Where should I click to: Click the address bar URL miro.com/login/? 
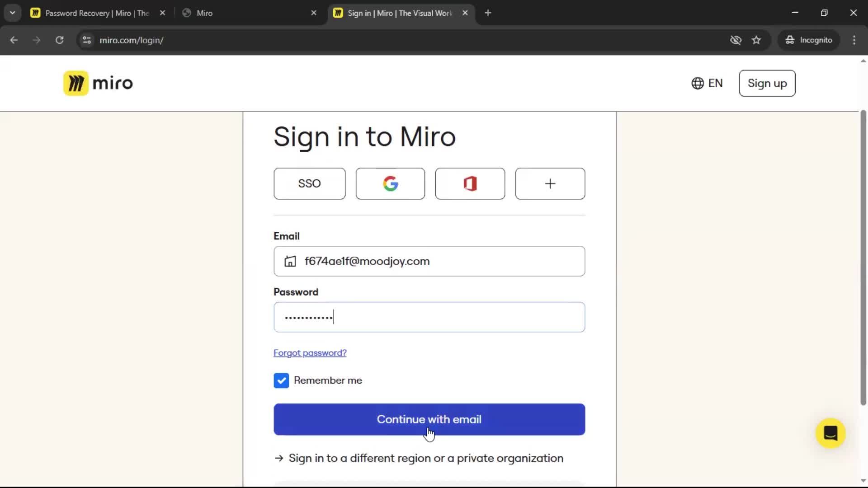tap(132, 40)
